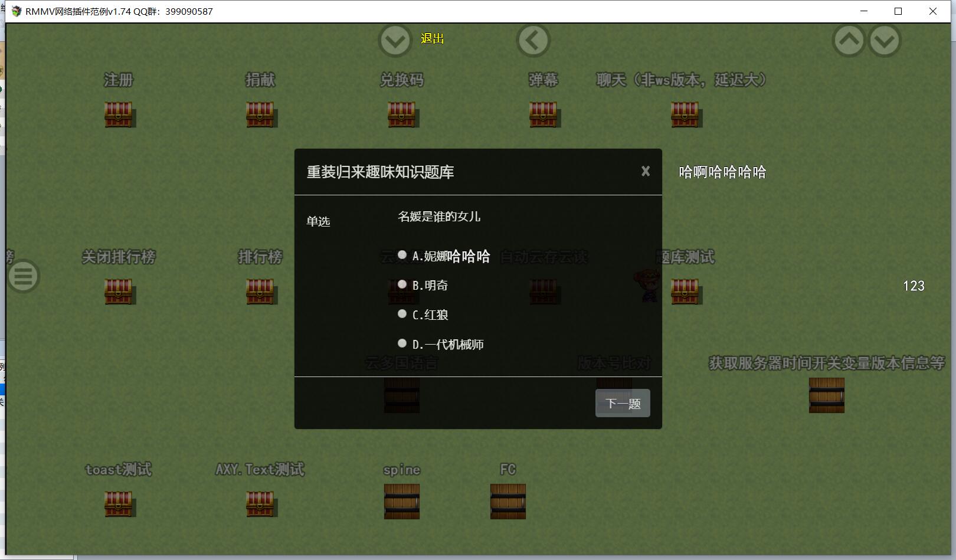
Task: Click the yellow 退出 text
Action: pyautogui.click(x=432, y=38)
